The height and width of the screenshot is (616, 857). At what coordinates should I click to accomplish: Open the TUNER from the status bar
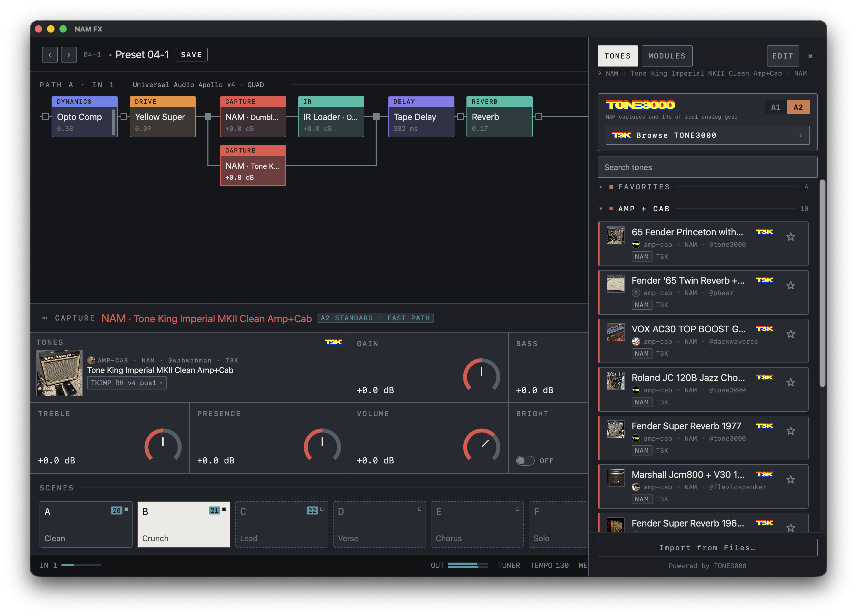click(x=509, y=566)
